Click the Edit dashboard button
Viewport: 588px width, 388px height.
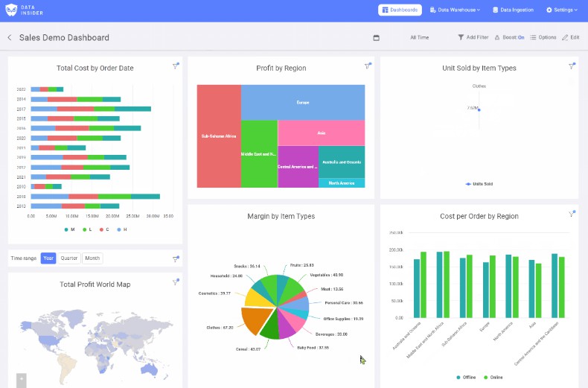coord(571,37)
